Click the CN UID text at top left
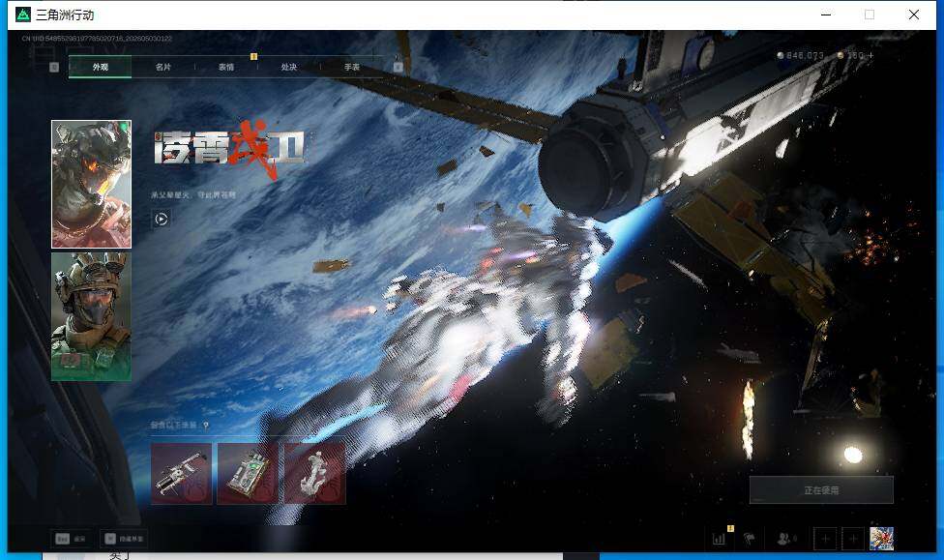944x560 pixels. click(97, 39)
